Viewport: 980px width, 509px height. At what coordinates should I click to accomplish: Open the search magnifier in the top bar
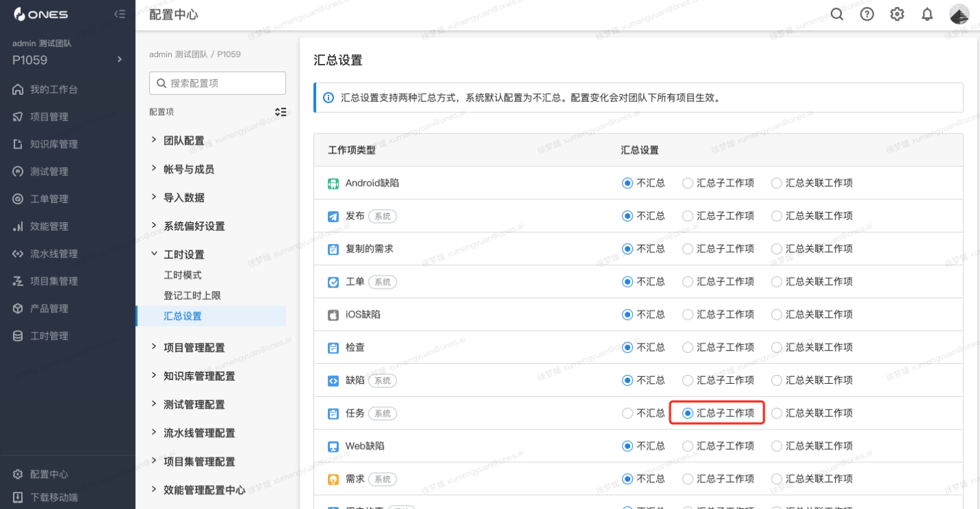pyautogui.click(x=836, y=14)
